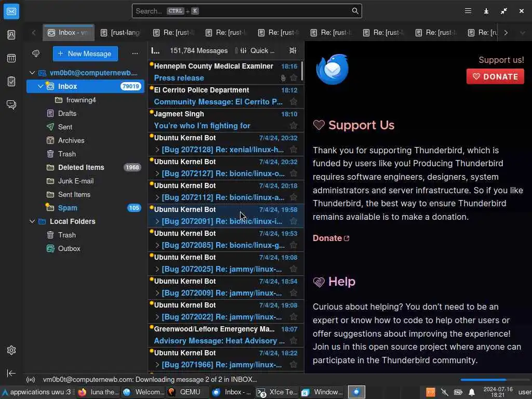Viewport: 532px width, 399px height.
Task: Select the Archives folder
Action: [86, 140]
